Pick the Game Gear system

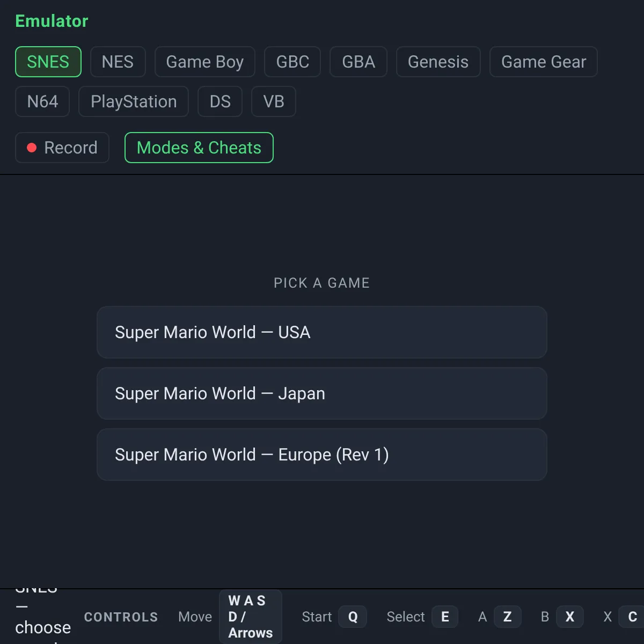point(544,62)
